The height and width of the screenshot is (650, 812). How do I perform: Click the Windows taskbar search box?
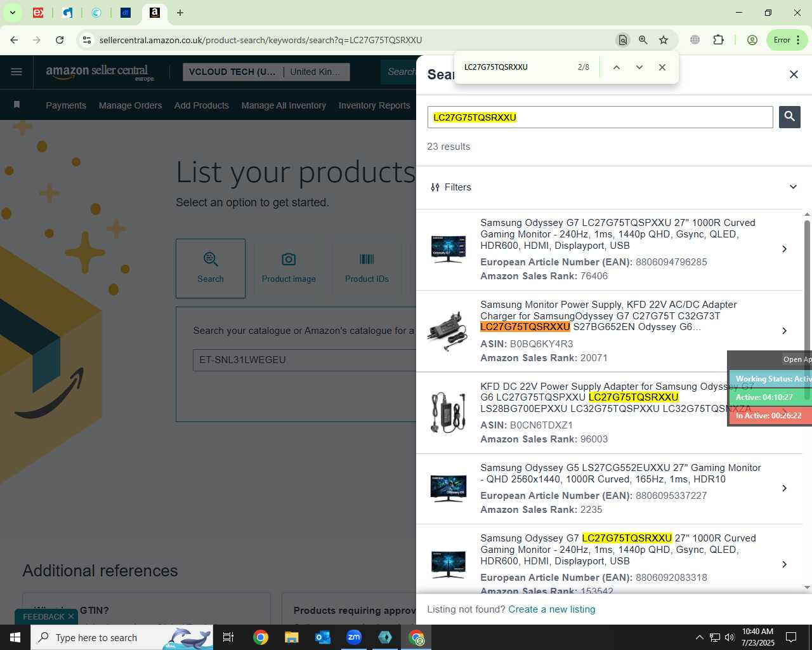click(x=122, y=637)
